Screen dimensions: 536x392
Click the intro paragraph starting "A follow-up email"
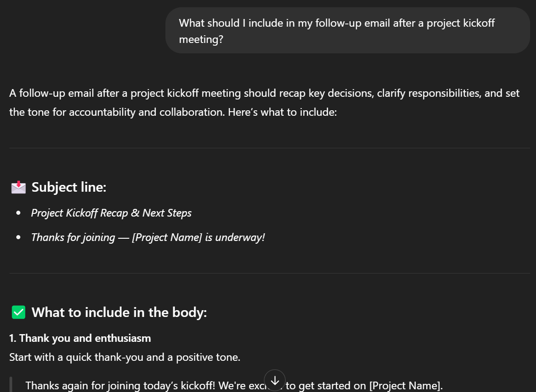click(264, 103)
